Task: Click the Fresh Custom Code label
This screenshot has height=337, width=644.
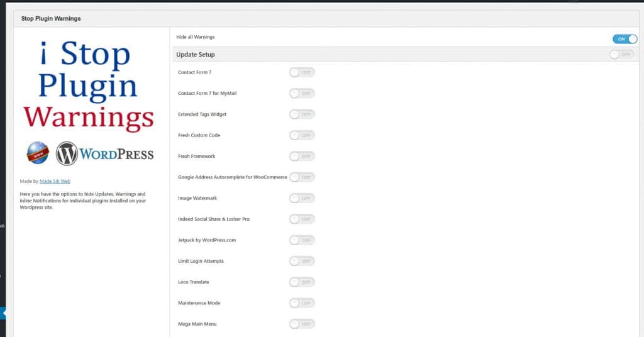Action: (x=199, y=135)
